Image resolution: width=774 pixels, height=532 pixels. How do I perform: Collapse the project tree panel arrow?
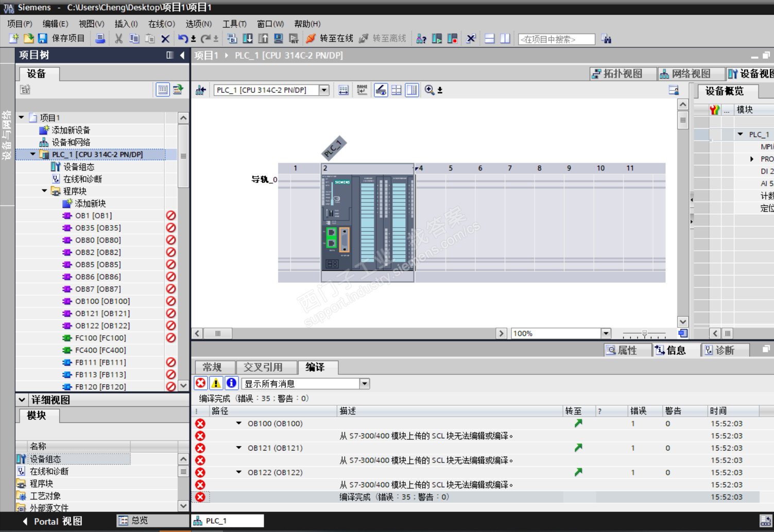182,55
